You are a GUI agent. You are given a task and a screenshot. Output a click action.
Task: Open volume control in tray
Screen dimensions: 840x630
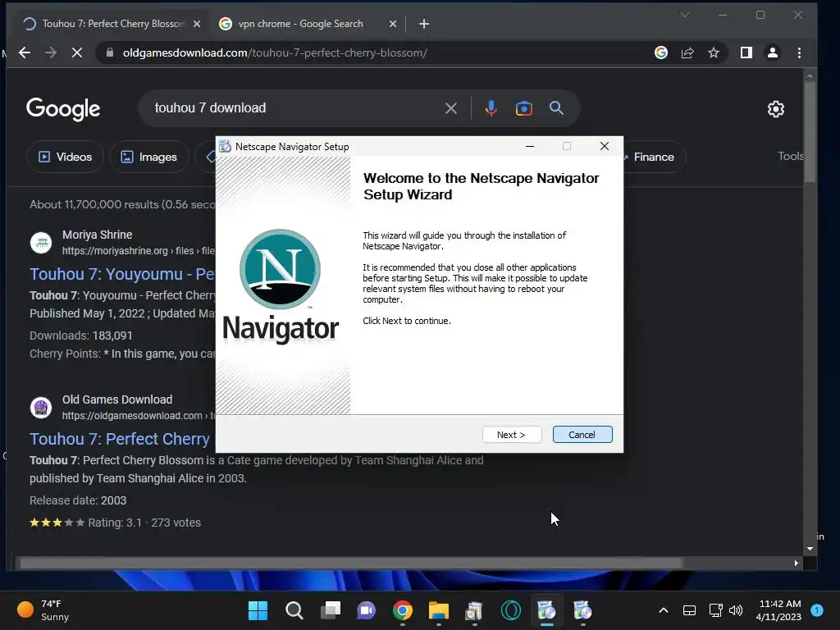(x=736, y=610)
